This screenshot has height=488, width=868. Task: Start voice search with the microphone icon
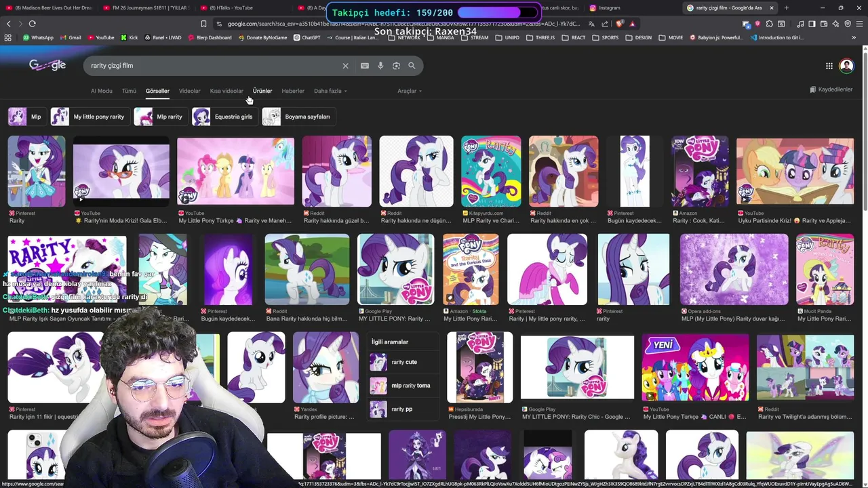click(x=380, y=66)
